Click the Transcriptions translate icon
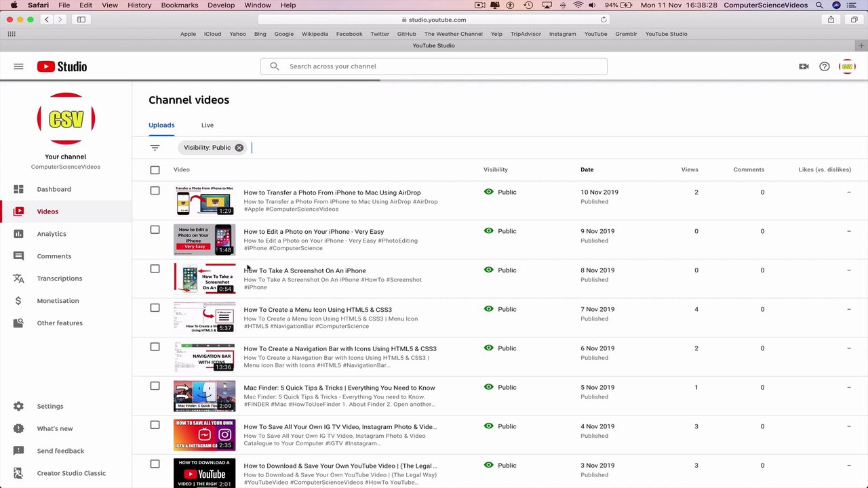 pyautogui.click(x=18, y=279)
